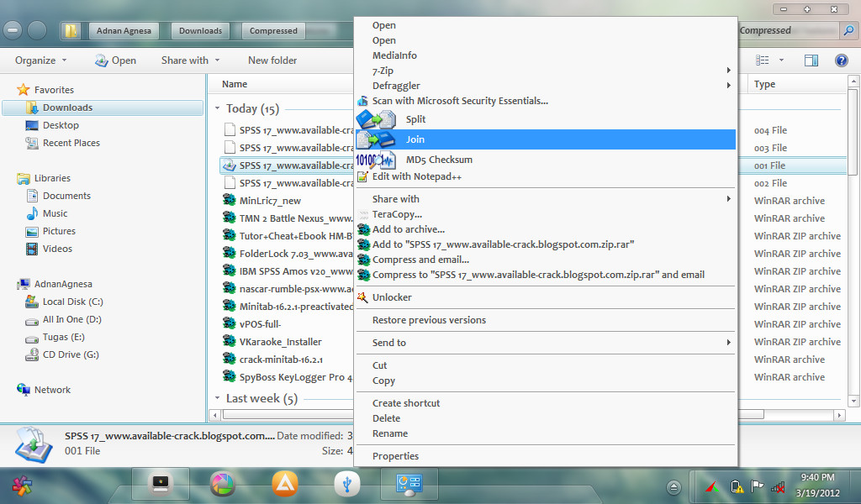Click the Join icon in context menu
861x504 pixels.
(376, 139)
